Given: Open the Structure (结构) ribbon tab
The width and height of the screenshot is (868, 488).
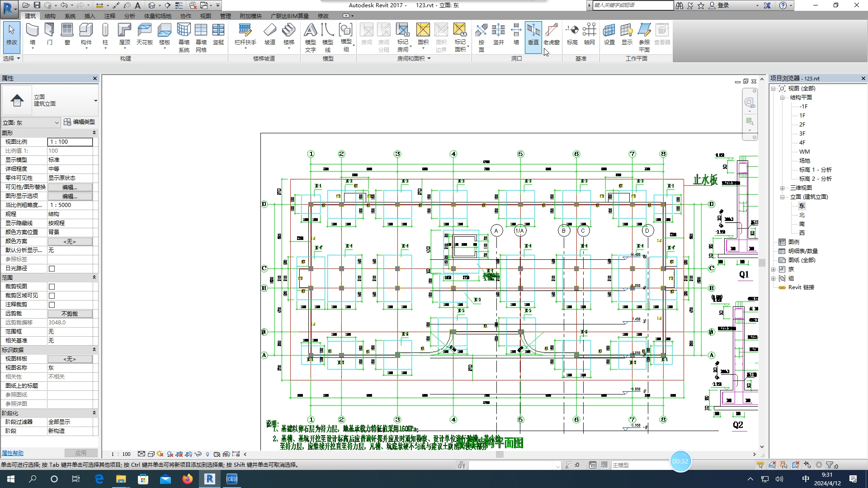Looking at the screenshot, I should coord(50,16).
